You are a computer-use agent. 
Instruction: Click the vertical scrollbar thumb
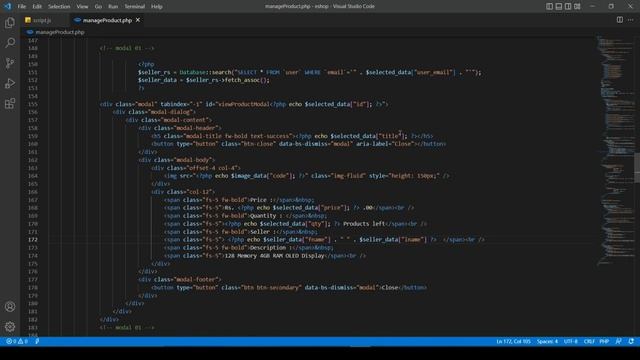tap(637, 168)
